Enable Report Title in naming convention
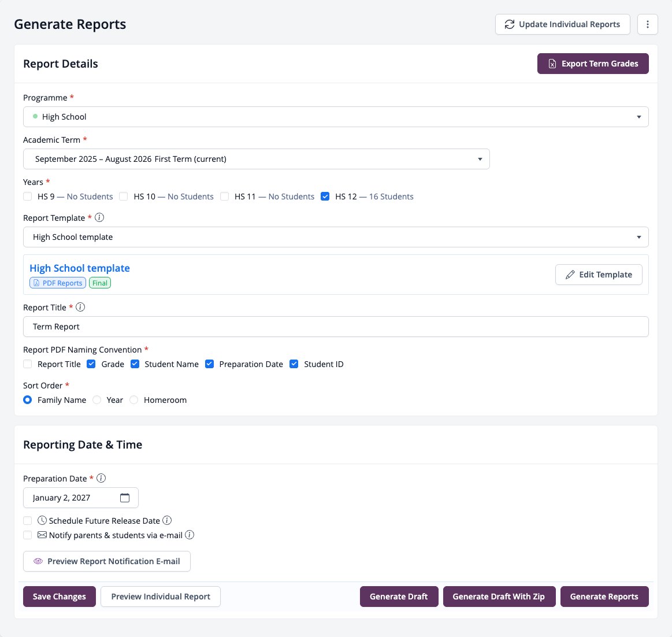 (27, 364)
